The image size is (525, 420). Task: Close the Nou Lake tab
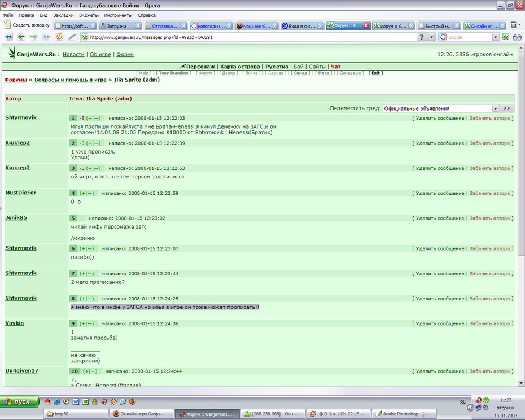point(274,26)
